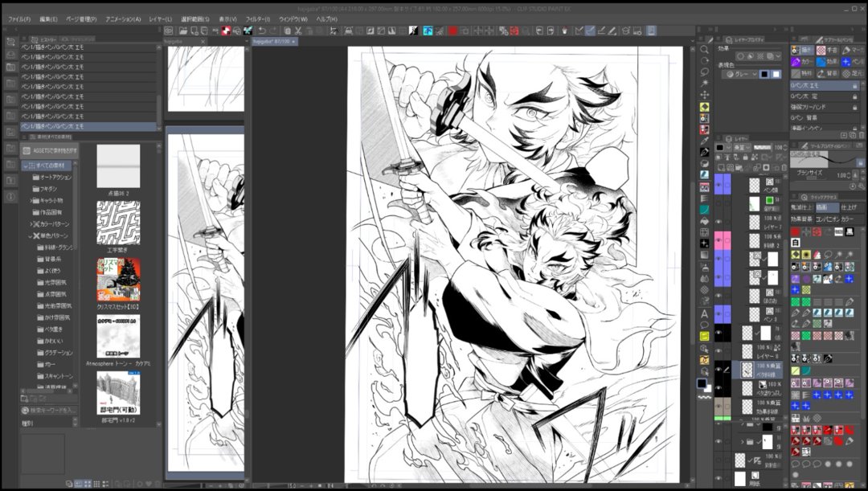Open the effect options dropdown arrow in Layer Property
This screenshot has height=491, width=868.
click(778, 56)
